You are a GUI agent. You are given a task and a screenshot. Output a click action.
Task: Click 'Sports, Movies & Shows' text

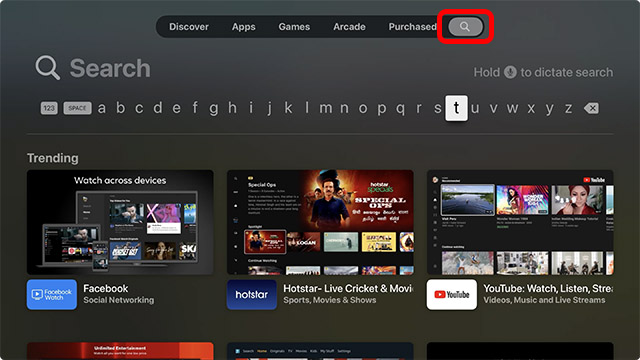tap(330, 300)
